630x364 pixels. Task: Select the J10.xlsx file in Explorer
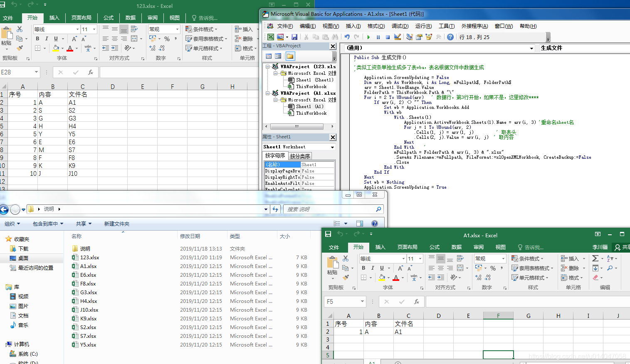click(89, 310)
